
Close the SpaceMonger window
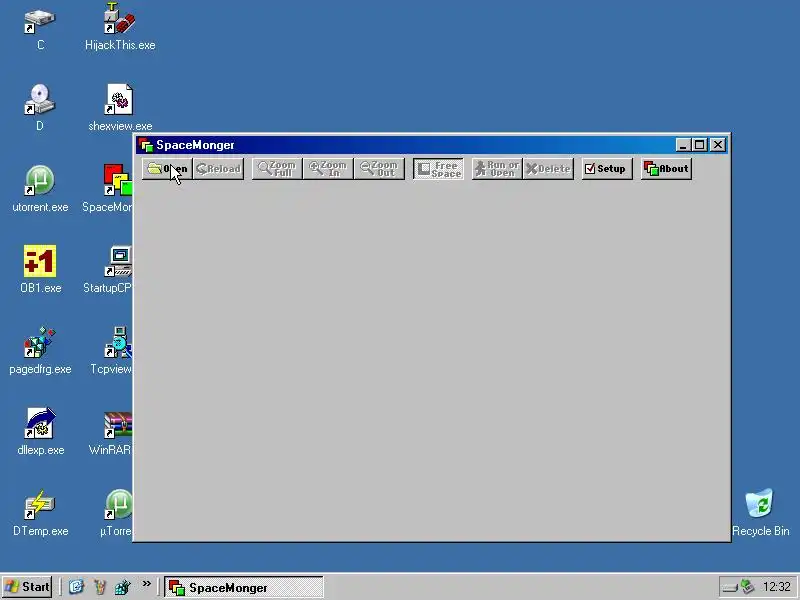tap(718, 145)
